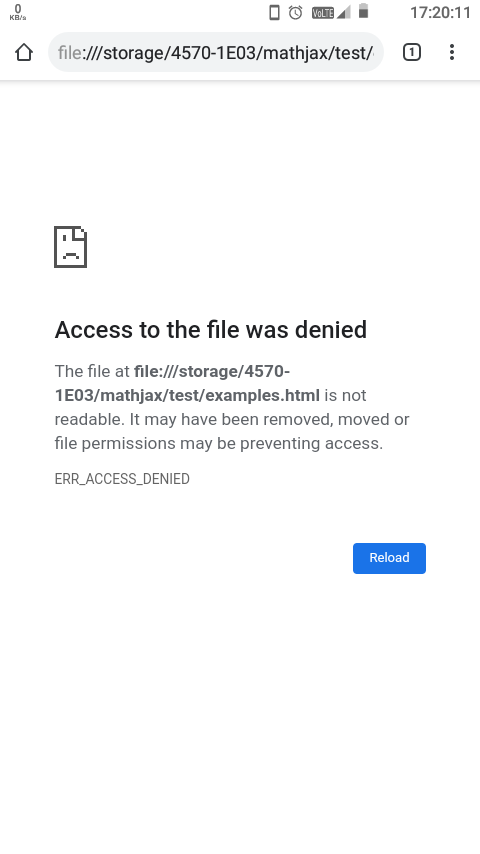Open the three-dot overflow menu
The width and height of the screenshot is (480, 854).
pyautogui.click(x=452, y=52)
